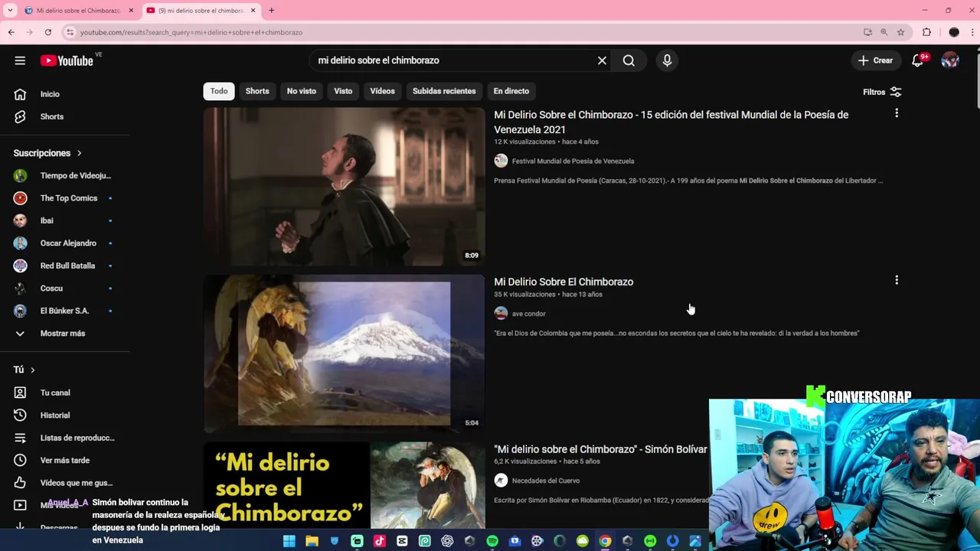This screenshot has height=551, width=980.
Task: Select the En directo chip
Action: [511, 91]
